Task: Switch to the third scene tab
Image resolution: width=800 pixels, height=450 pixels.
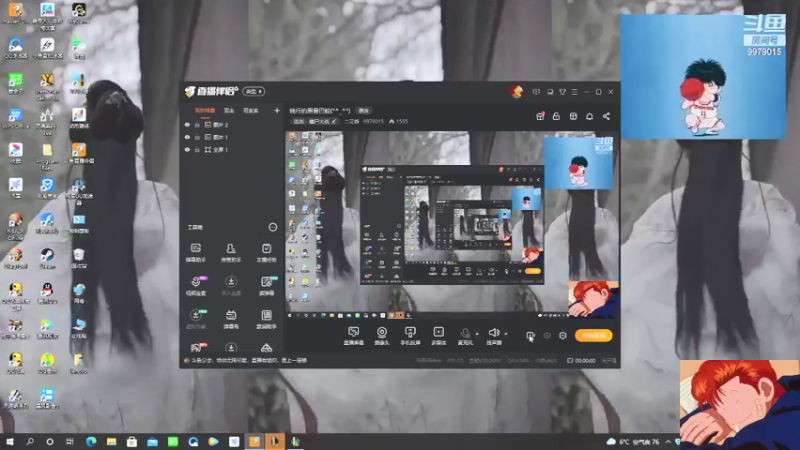Action: click(x=251, y=110)
